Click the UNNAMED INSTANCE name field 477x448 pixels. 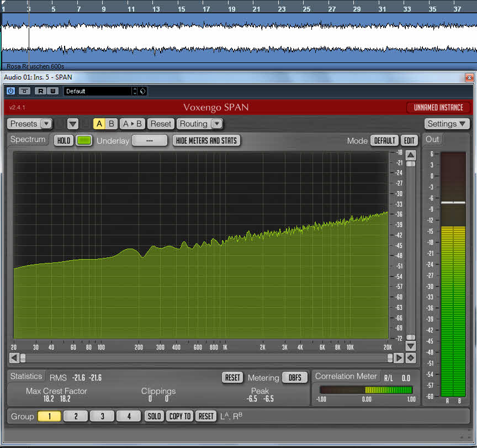click(x=438, y=107)
